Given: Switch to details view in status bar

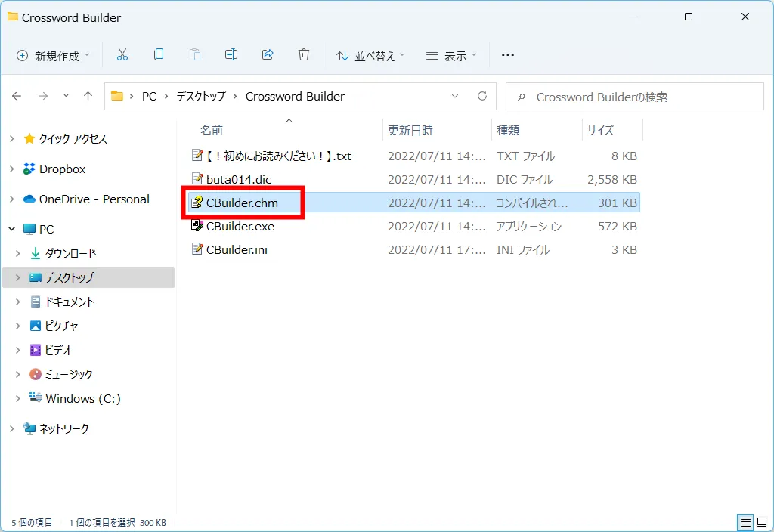Looking at the screenshot, I should click(745, 522).
